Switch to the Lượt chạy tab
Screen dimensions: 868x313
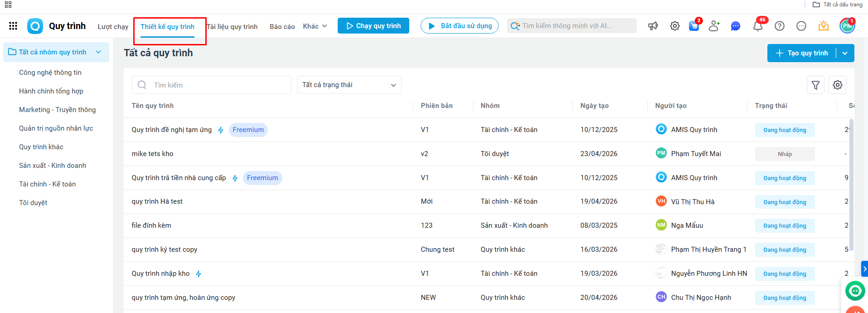tap(113, 27)
